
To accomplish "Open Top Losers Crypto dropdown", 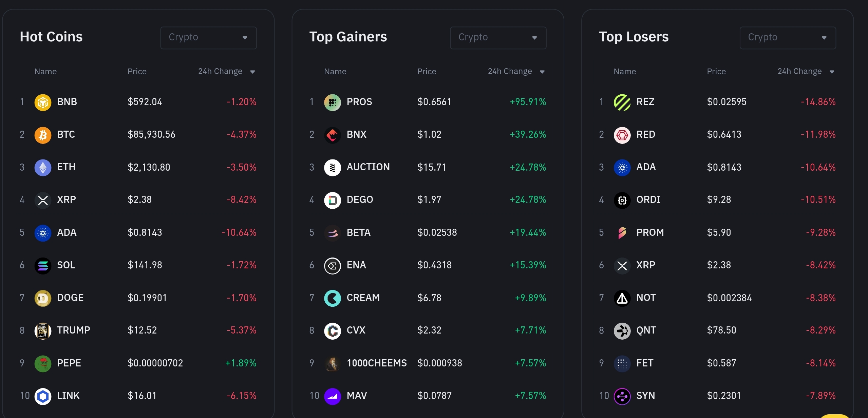I will point(788,38).
